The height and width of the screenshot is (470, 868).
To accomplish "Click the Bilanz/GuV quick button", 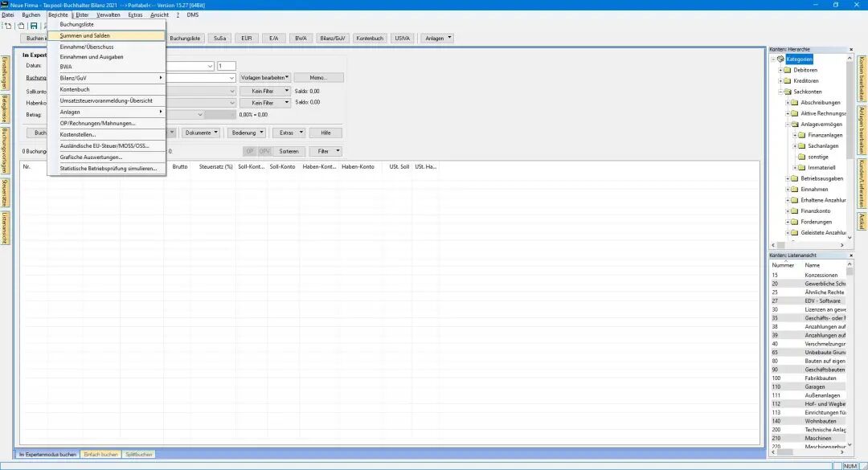I will coord(333,39).
